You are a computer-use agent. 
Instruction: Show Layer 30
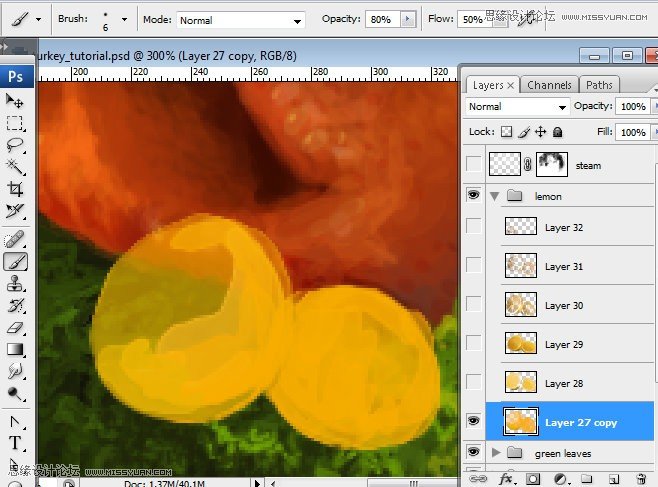474,304
